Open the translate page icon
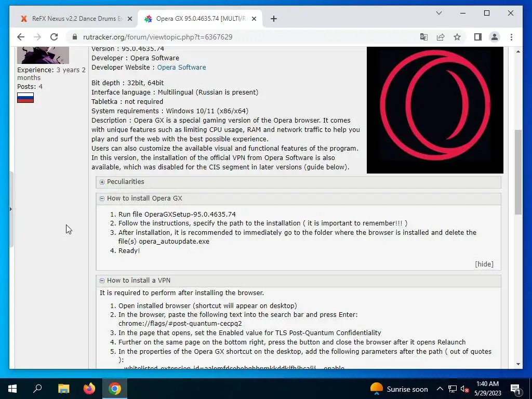 click(x=424, y=37)
